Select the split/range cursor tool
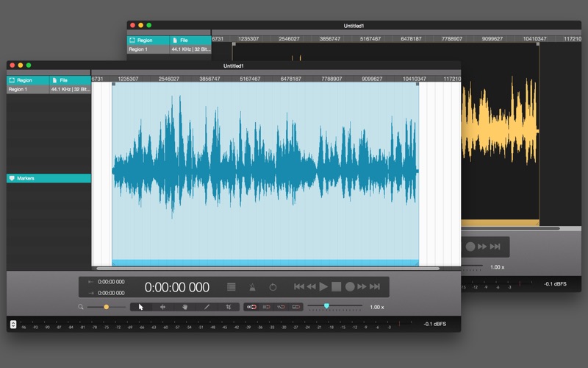This screenshot has width=588, height=368. coord(162,307)
